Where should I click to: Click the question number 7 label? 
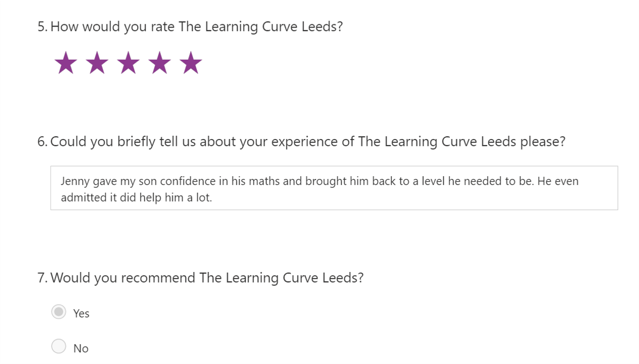[x=43, y=278]
